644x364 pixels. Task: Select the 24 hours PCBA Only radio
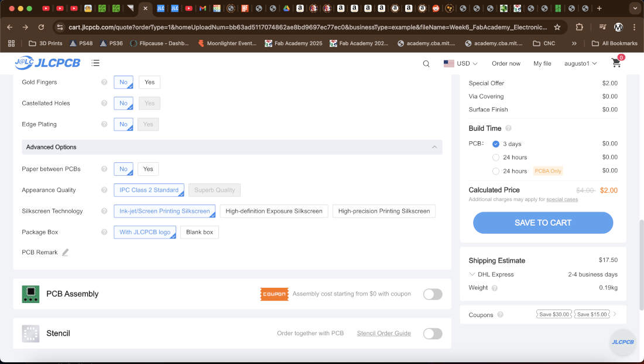pos(496,171)
